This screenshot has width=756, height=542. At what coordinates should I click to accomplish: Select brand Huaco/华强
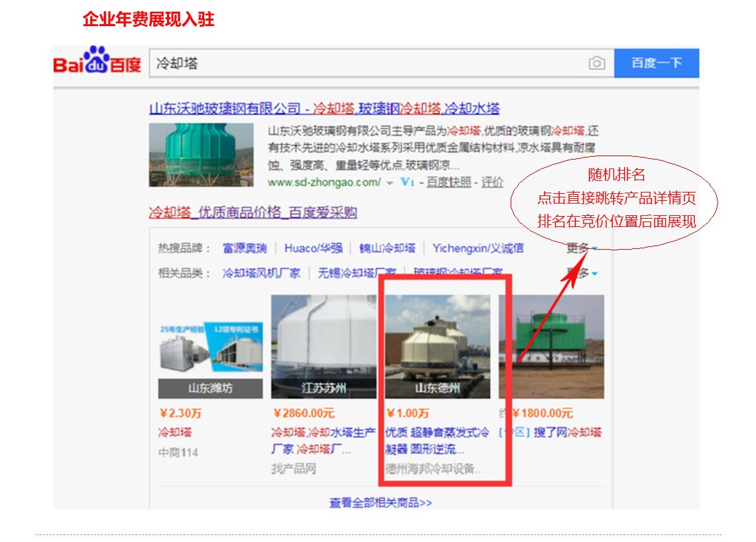[313, 248]
